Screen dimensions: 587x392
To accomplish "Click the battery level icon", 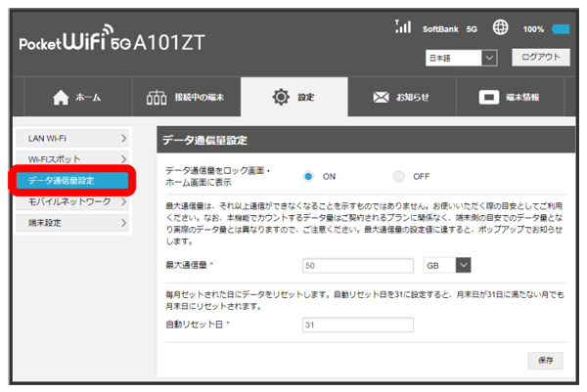I will click(562, 30).
